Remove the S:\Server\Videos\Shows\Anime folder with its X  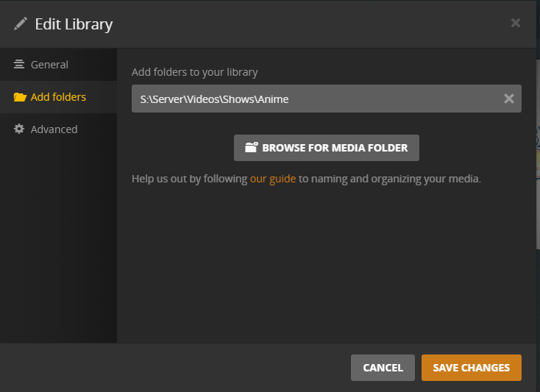pos(508,99)
